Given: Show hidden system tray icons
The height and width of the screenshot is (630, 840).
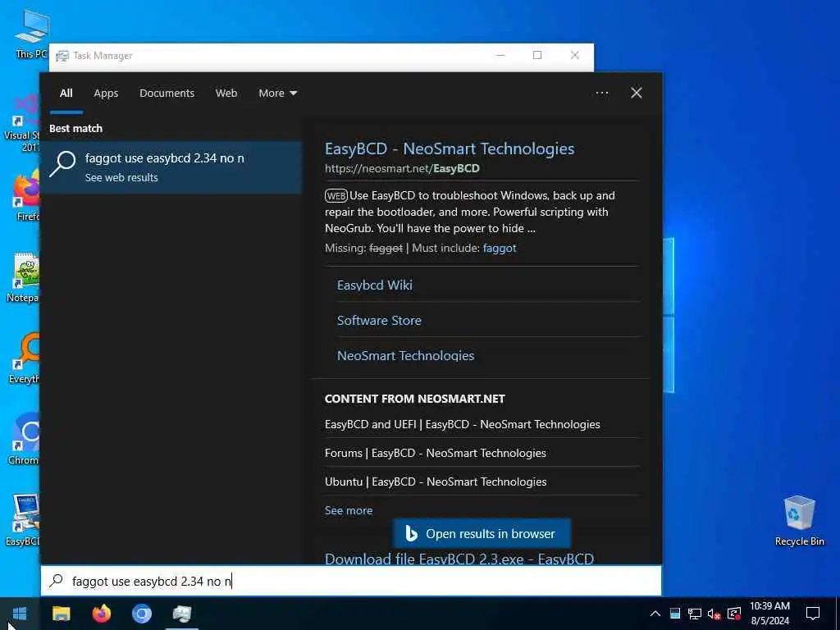Looking at the screenshot, I should tap(655, 614).
